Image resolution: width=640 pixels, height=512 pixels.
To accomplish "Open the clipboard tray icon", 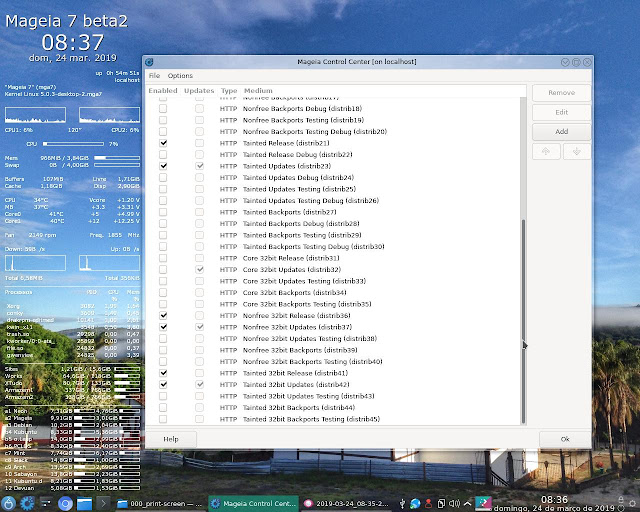I will [441, 503].
